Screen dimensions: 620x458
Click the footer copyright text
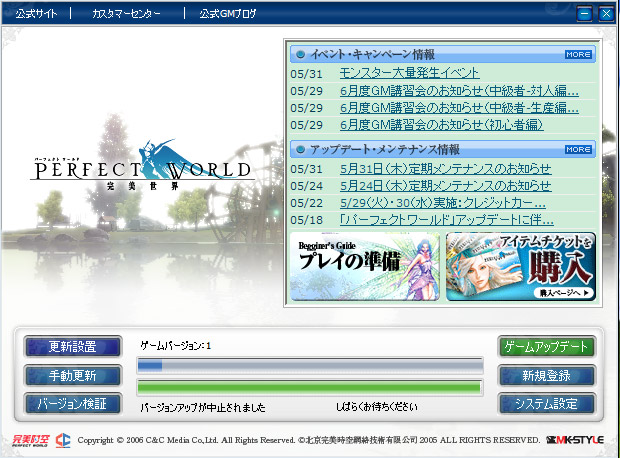pos(309,440)
